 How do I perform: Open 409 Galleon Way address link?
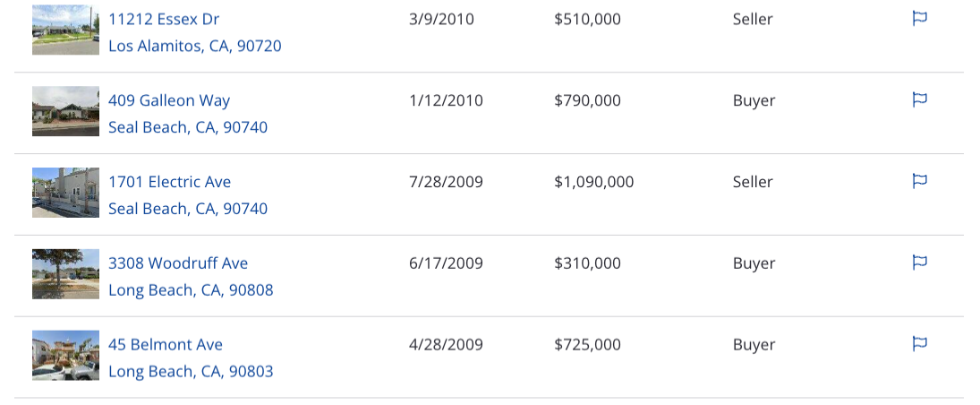point(169,100)
